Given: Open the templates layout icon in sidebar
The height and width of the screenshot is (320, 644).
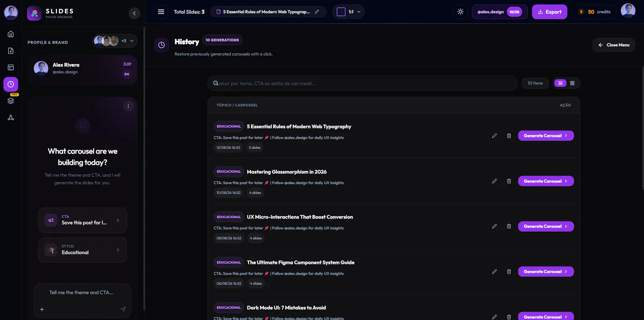Looking at the screenshot, I should (x=11, y=68).
